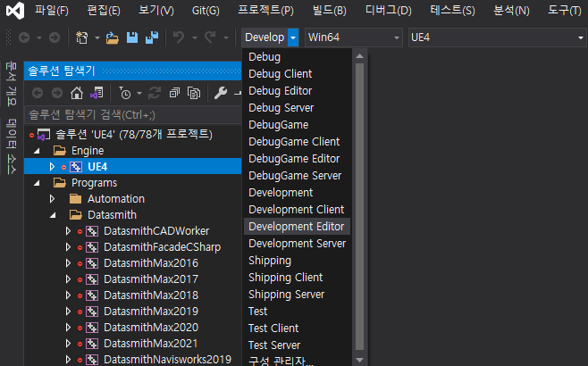This screenshot has width=588, height=366.
Task: Create a new project with toolbar icon
Action: pos(81,37)
